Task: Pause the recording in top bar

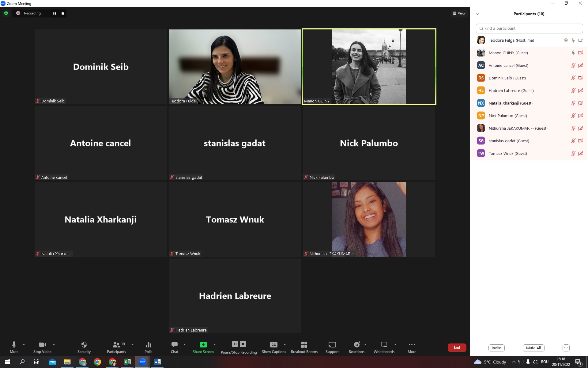Action: [55, 13]
